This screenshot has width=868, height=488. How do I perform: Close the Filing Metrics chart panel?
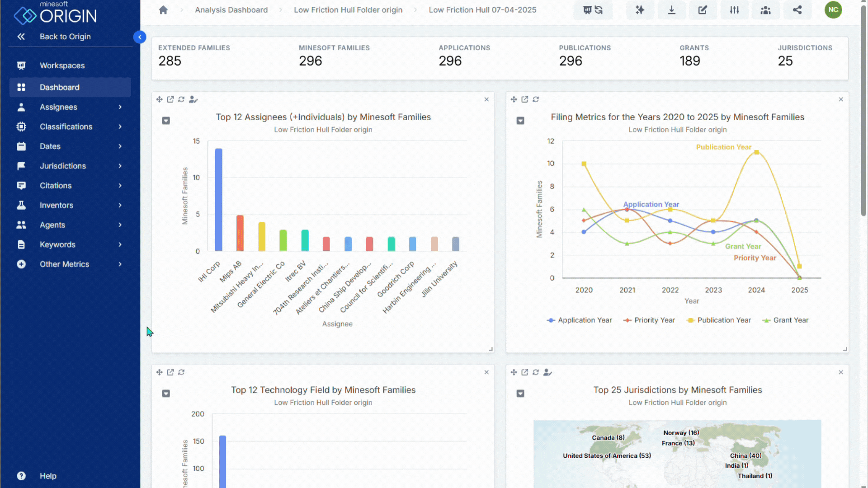(841, 99)
